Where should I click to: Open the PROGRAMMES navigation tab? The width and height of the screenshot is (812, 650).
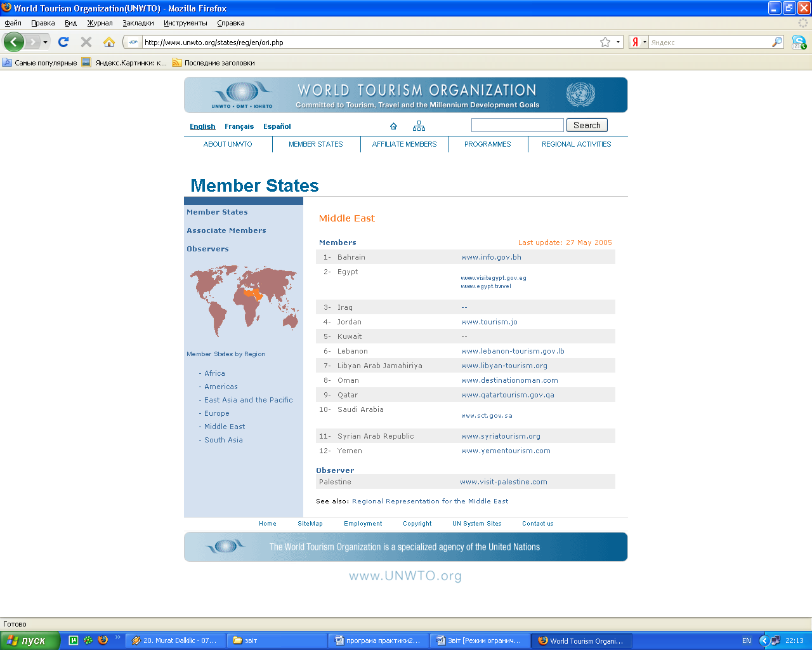(x=487, y=144)
